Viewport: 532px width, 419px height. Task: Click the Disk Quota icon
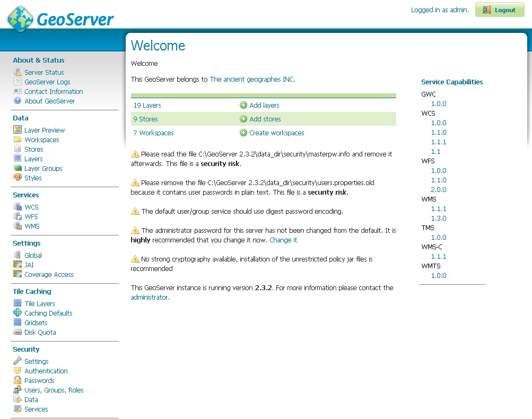coord(18,332)
